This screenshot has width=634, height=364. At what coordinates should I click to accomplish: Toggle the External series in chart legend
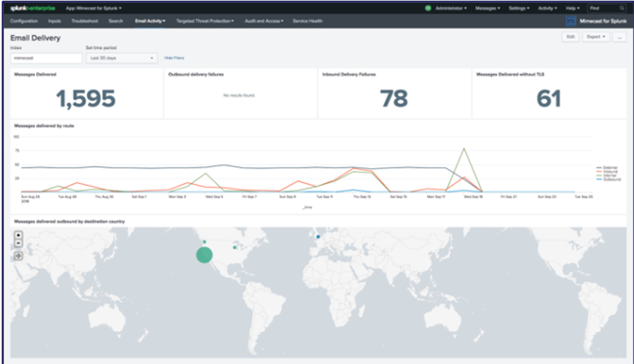coord(609,168)
